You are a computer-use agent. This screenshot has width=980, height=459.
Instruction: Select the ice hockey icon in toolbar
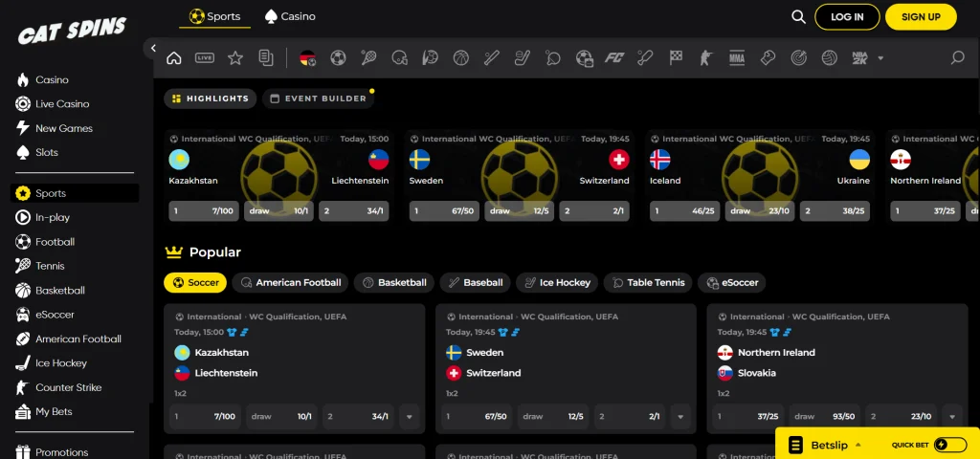(522, 58)
